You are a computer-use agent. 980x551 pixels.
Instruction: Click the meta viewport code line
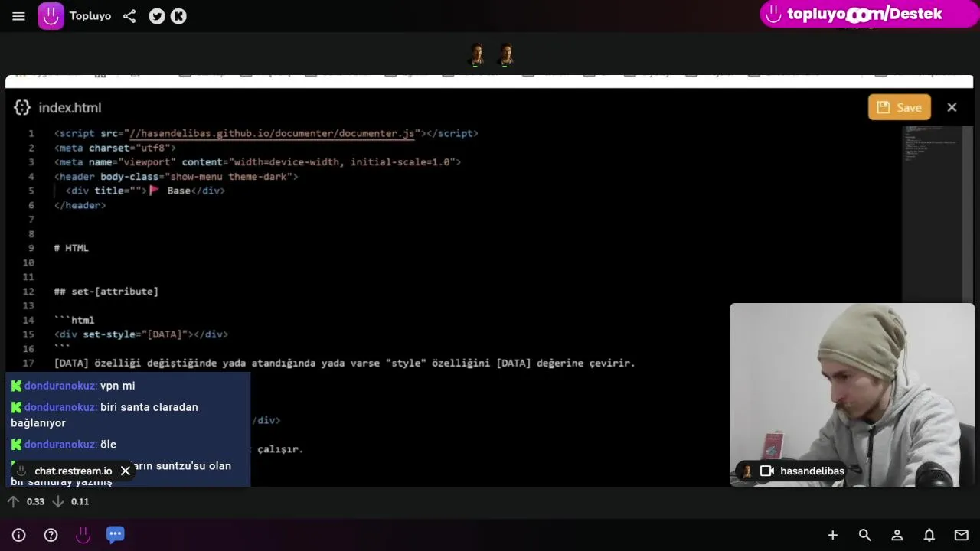coord(257,162)
